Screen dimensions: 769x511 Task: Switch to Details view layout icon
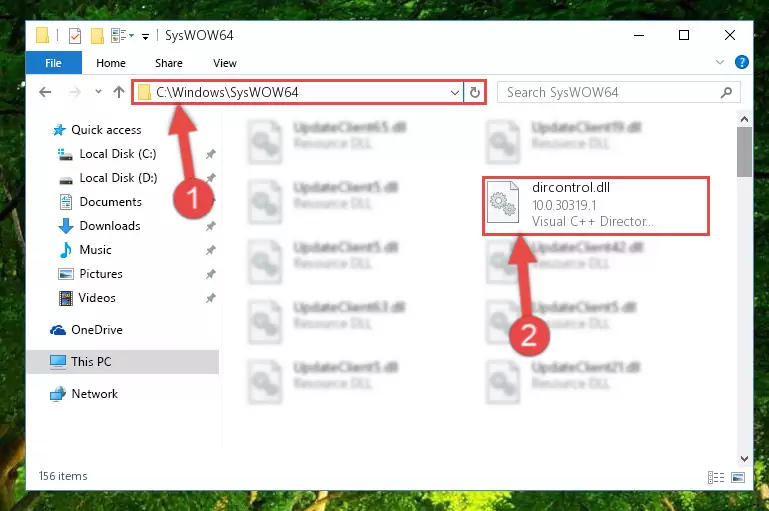tap(716, 477)
